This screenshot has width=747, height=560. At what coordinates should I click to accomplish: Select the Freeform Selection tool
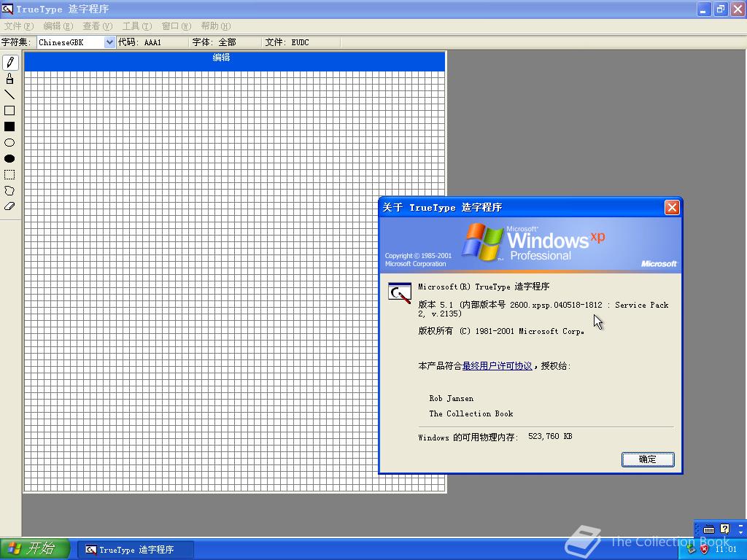10,190
